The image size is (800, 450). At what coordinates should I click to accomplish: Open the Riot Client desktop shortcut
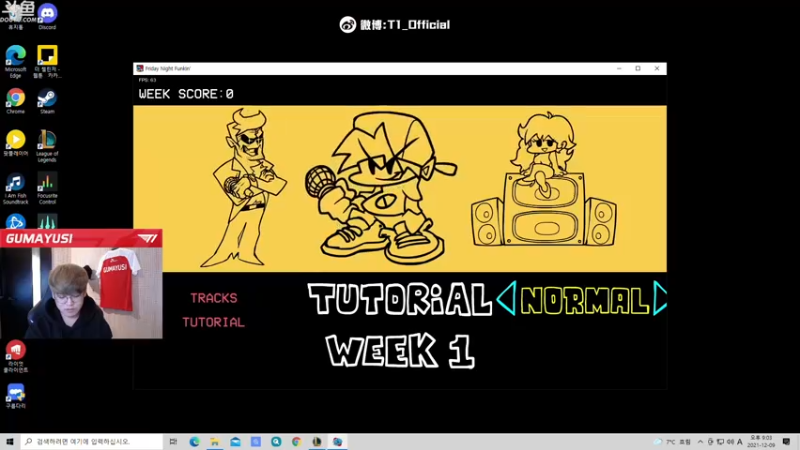tap(15, 356)
